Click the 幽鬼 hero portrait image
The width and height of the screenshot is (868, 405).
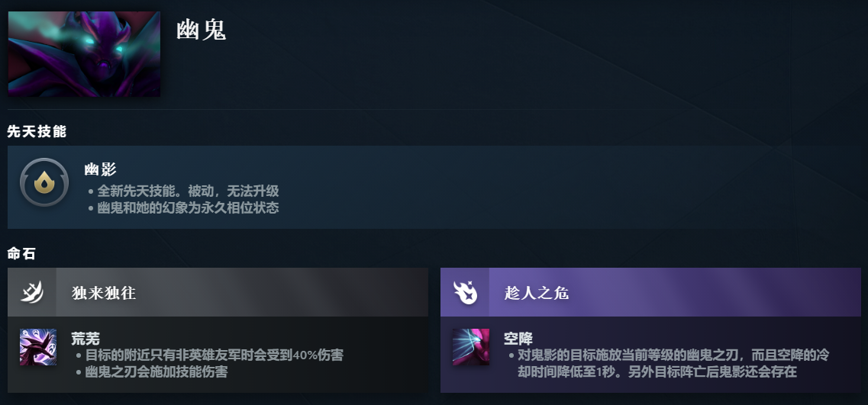[84, 53]
